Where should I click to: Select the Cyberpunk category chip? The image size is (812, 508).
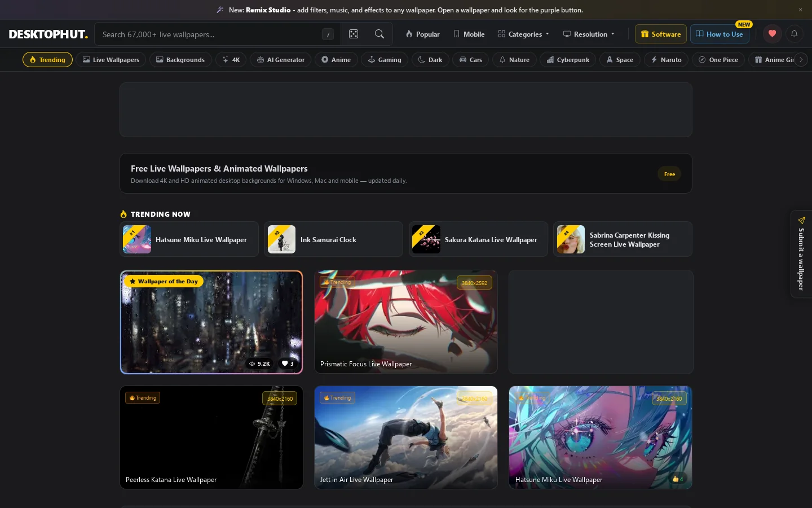pyautogui.click(x=568, y=60)
